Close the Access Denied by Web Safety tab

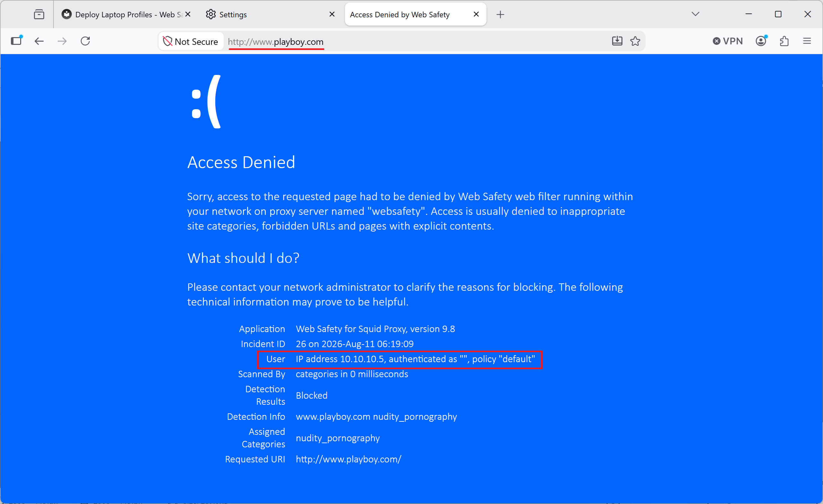tap(476, 14)
